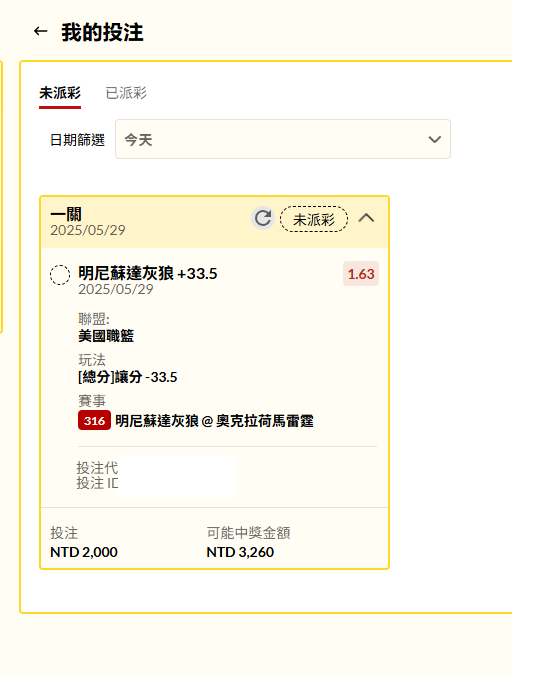
Task: Click the 未派彩 status badge
Action: click(314, 220)
